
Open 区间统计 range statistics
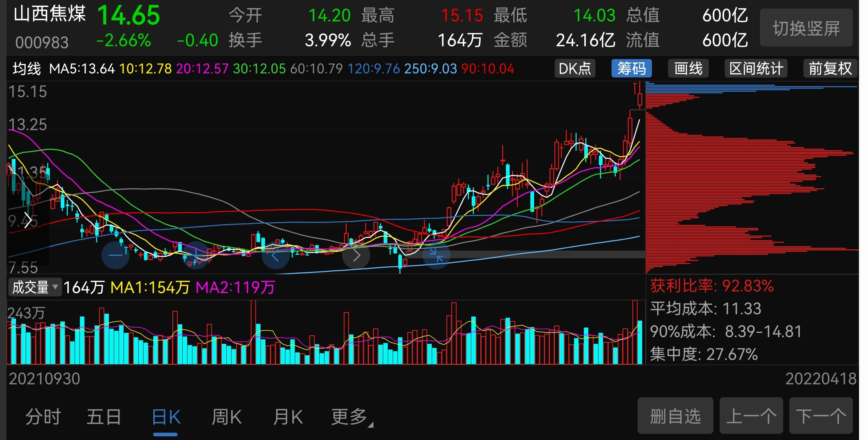click(756, 68)
